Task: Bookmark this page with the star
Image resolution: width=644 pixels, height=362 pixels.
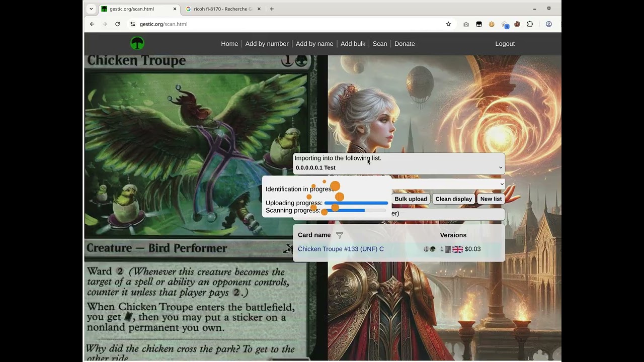Action: point(448,24)
